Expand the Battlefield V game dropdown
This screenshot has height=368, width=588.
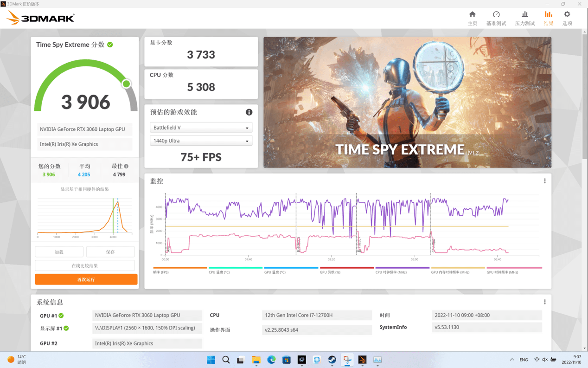pos(201,128)
